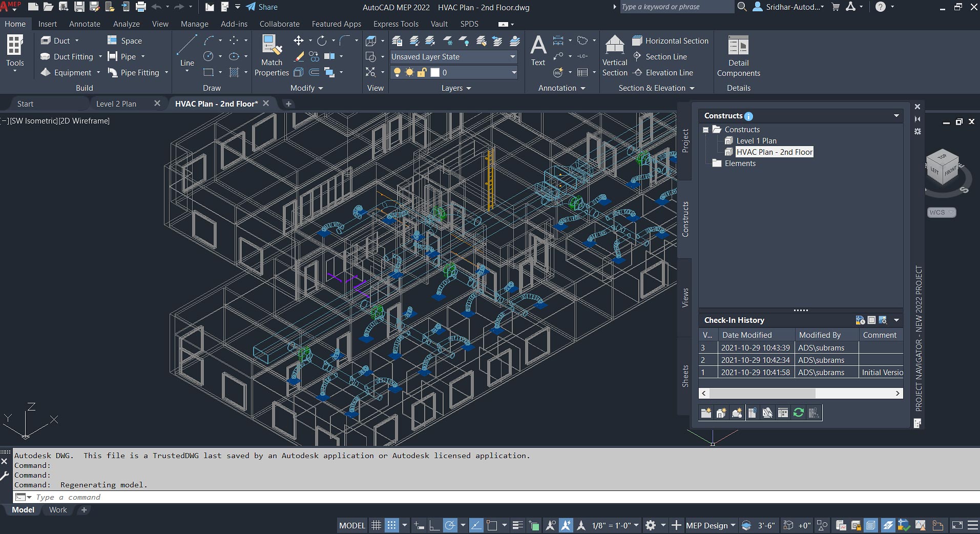
Task: Toggle layer 0 on/off lightbulb
Action: click(397, 73)
